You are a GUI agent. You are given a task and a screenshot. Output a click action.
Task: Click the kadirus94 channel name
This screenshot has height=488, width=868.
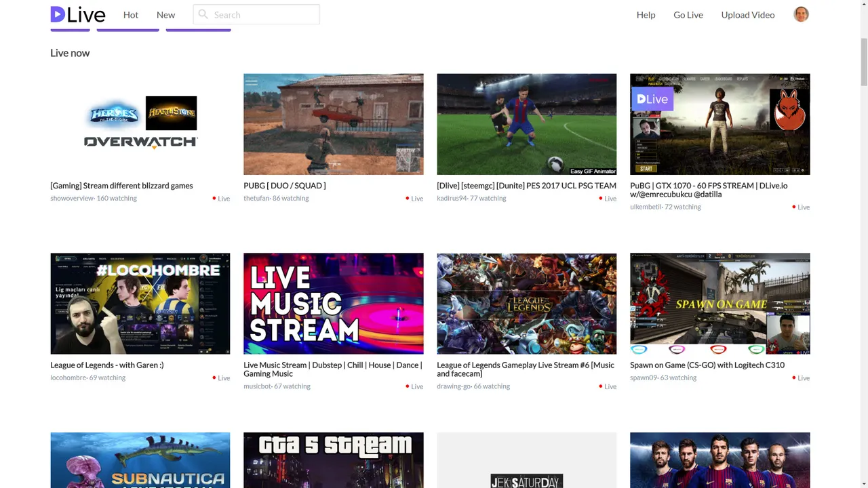click(x=452, y=199)
